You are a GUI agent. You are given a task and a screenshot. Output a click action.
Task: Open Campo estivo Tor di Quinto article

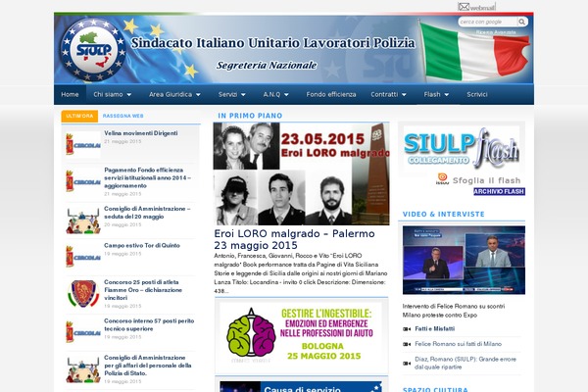tap(142, 245)
